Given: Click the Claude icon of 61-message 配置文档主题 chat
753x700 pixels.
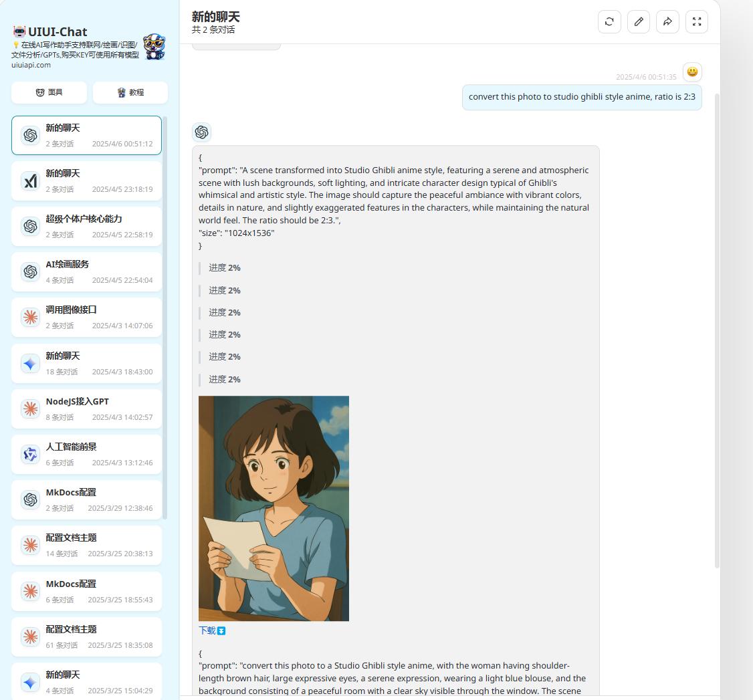Looking at the screenshot, I should click(x=30, y=637).
